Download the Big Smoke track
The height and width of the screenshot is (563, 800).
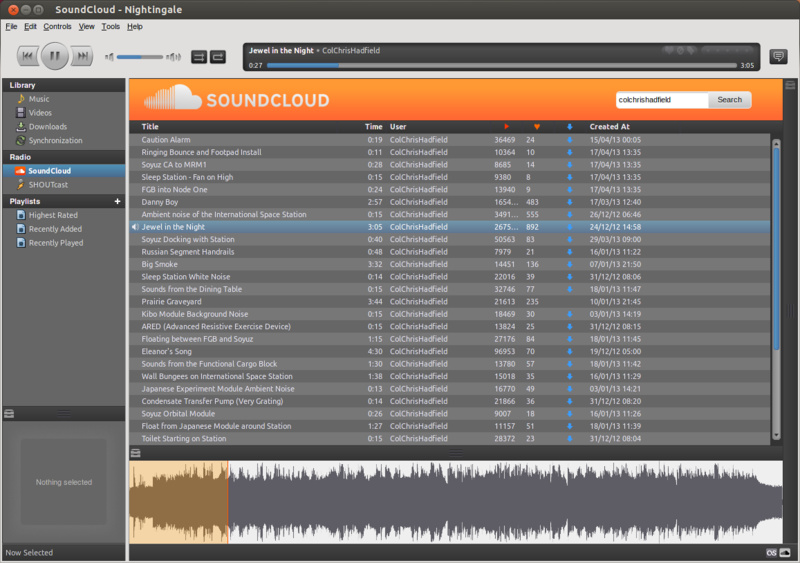(x=569, y=264)
